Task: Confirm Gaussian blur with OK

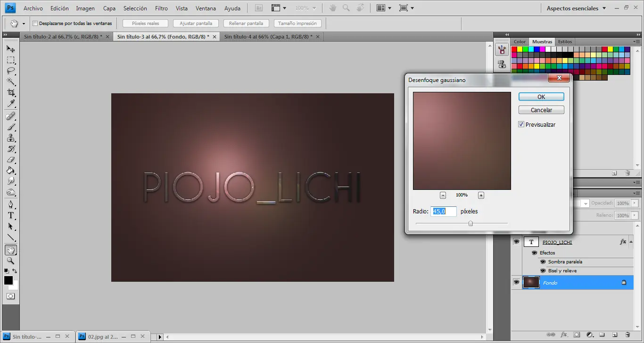Action: coord(541,97)
